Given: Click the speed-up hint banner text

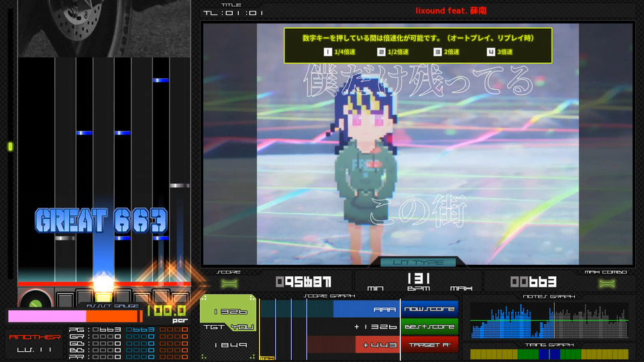Looking at the screenshot, I should tap(418, 38).
